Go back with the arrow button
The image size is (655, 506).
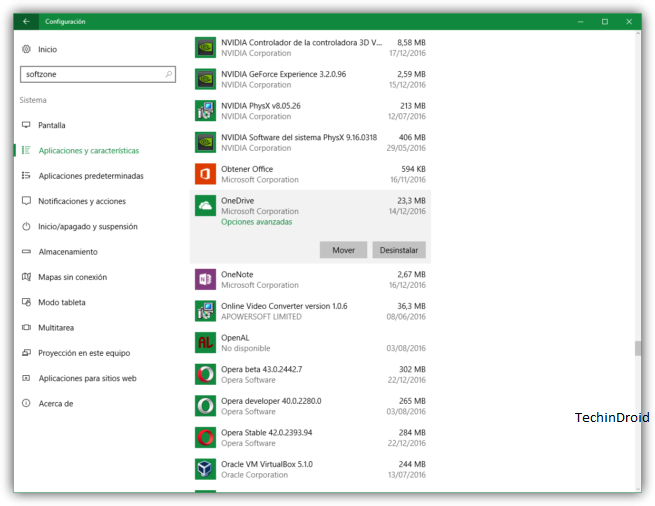pos(26,21)
